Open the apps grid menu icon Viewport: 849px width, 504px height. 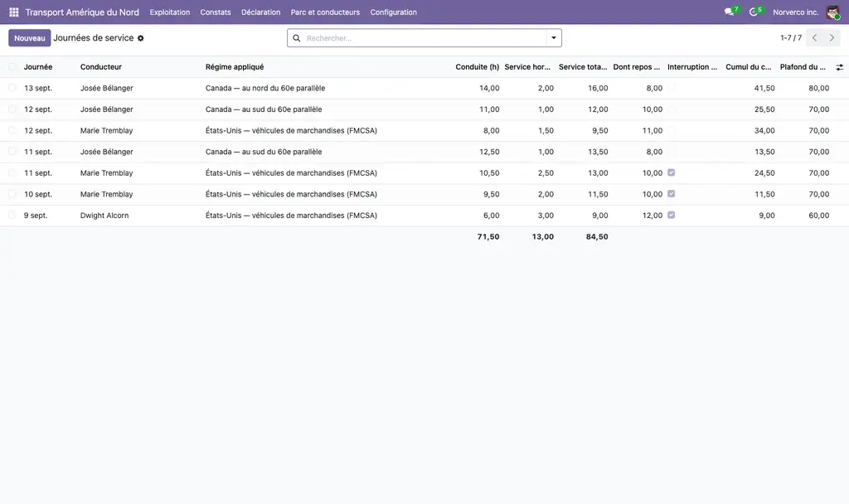coord(13,12)
